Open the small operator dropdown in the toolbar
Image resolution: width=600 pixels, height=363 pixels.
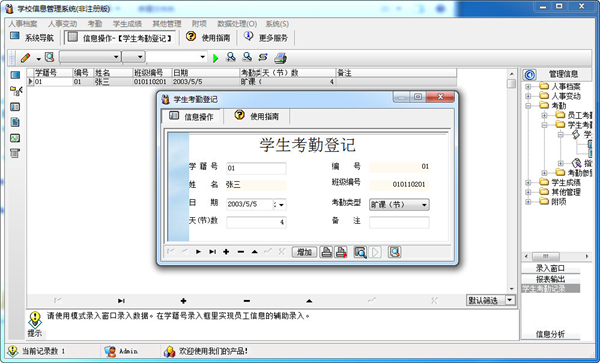point(140,57)
